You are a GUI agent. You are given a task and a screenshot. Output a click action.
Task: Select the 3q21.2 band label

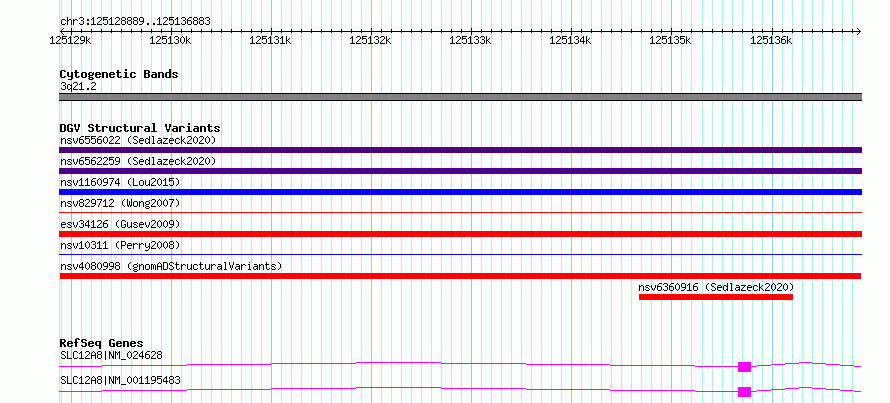point(78,86)
